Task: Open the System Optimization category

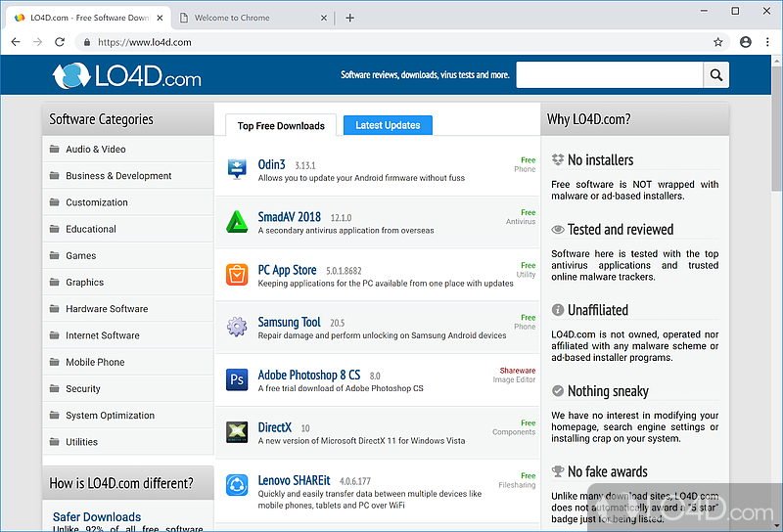Action: (x=128, y=416)
